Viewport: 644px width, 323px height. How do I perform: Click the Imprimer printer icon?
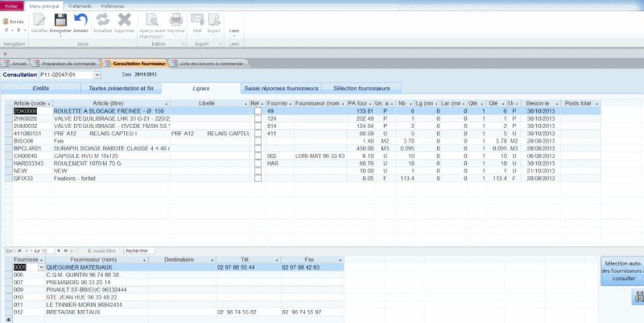(x=176, y=20)
